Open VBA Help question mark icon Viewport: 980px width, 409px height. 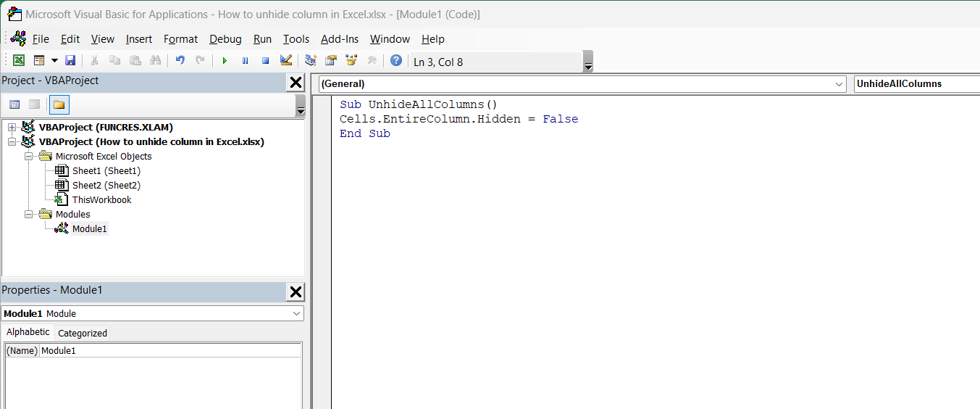tap(395, 61)
